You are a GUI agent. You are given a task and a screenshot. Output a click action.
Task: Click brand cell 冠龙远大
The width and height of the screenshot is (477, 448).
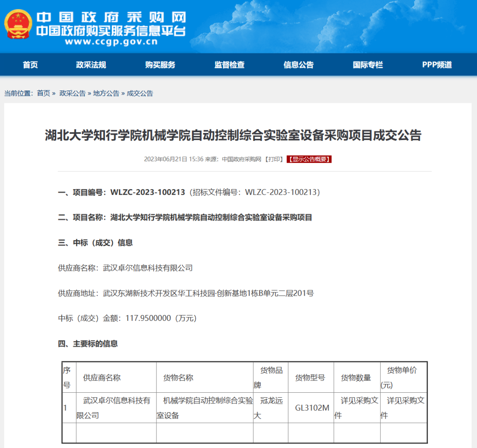tap(270, 408)
